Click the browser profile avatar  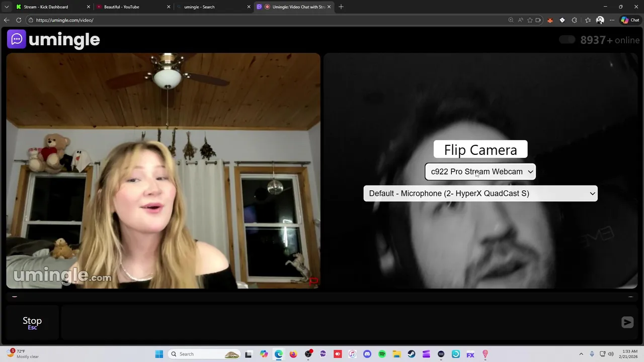(x=600, y=20)
